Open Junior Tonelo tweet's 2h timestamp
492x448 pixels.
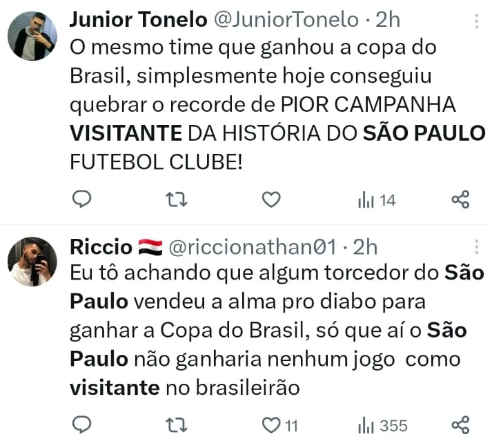(x=387, y=20)
